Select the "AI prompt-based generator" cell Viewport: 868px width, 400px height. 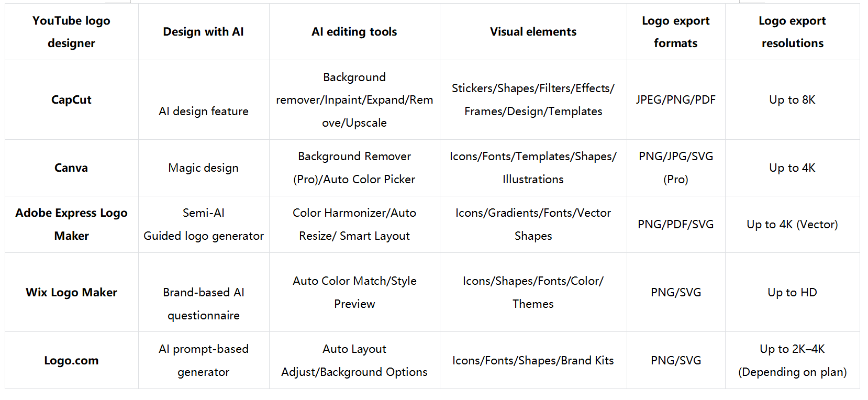(203, 361)
